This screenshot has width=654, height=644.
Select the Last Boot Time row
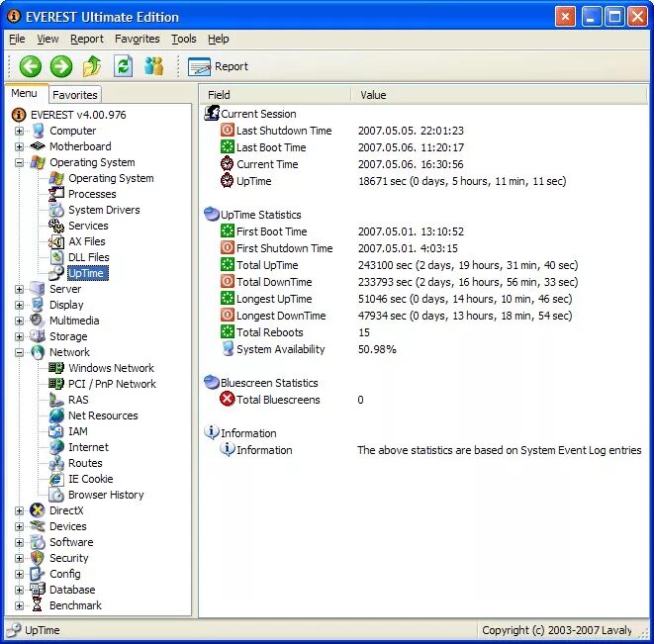coord(423,147)
